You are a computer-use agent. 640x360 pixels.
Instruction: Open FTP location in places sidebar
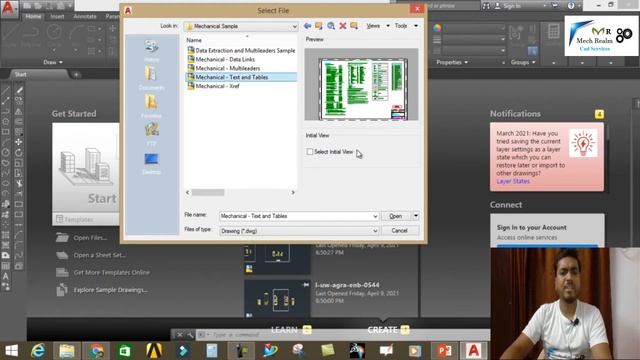(151, 134)
